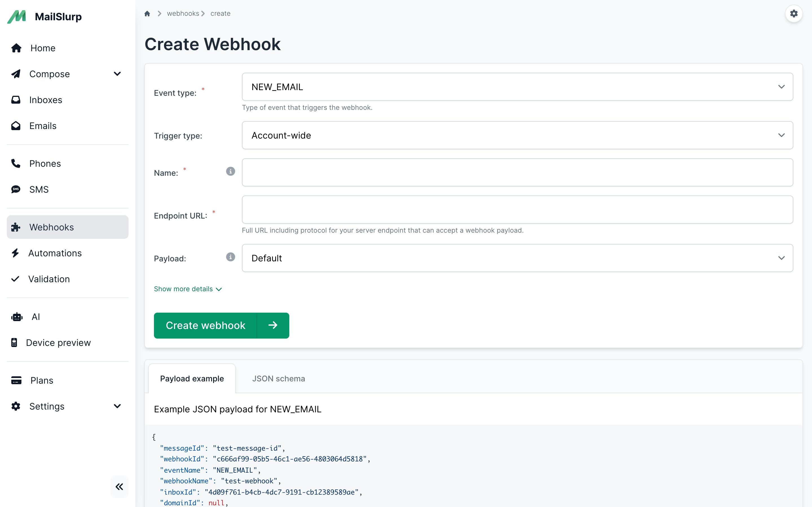Select the Payload example tab
Screen dimensions: 812x507
[192, 379]
